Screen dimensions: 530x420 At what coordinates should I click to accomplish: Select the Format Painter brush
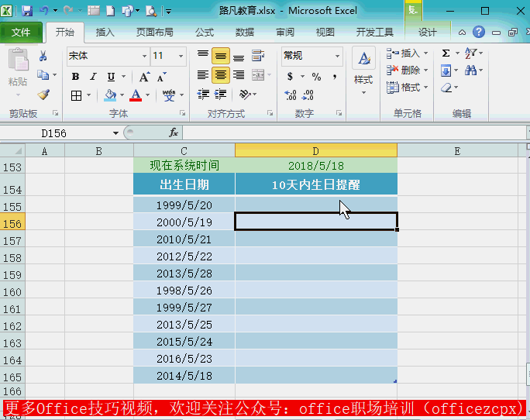pos(43,95)
